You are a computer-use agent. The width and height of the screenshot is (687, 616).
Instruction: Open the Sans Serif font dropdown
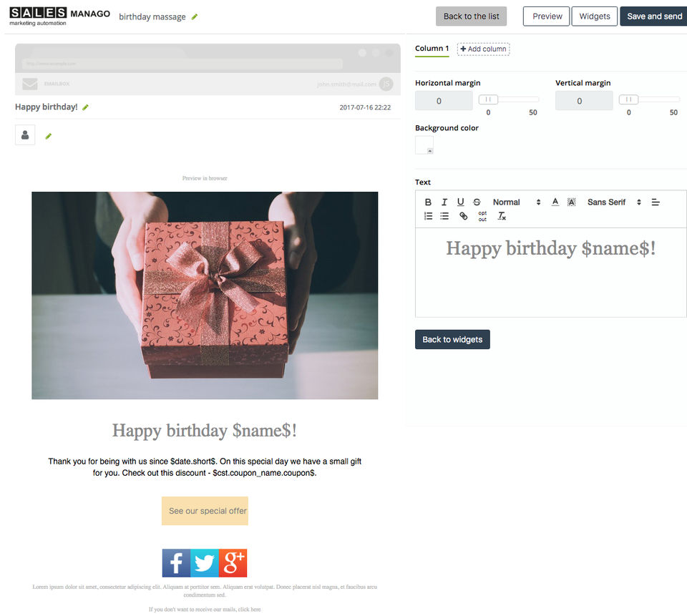click(x=614, y=202)
